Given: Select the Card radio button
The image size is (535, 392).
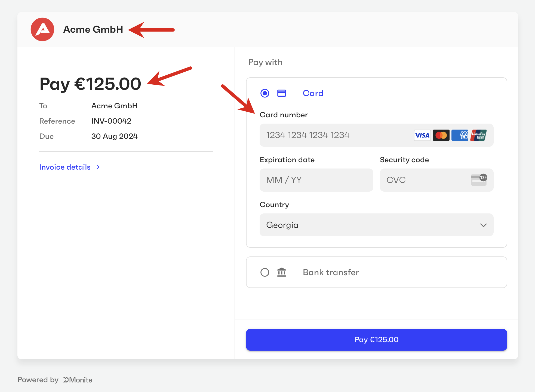Looking at the screenshot, I should [265, 93].
